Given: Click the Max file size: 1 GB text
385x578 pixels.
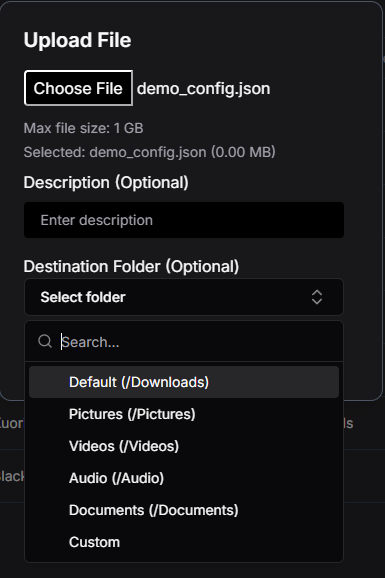Looking at the screenshot, I should (x=83, y=128).
